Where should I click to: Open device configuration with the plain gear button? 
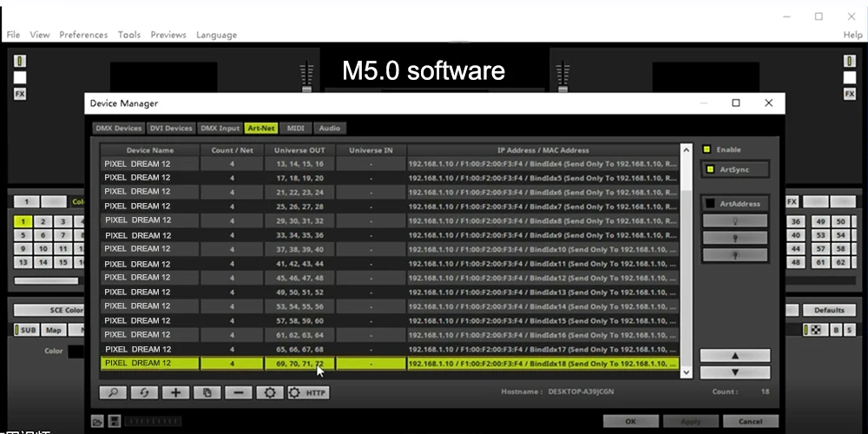coord(270,392)
